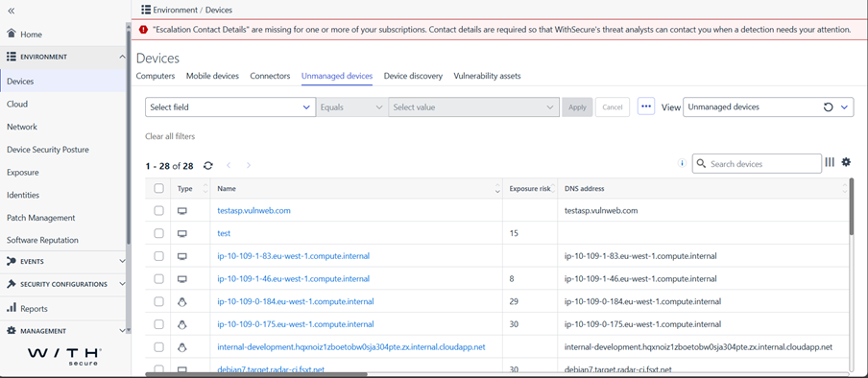Click computer type icon for test row

pos(182,233)
